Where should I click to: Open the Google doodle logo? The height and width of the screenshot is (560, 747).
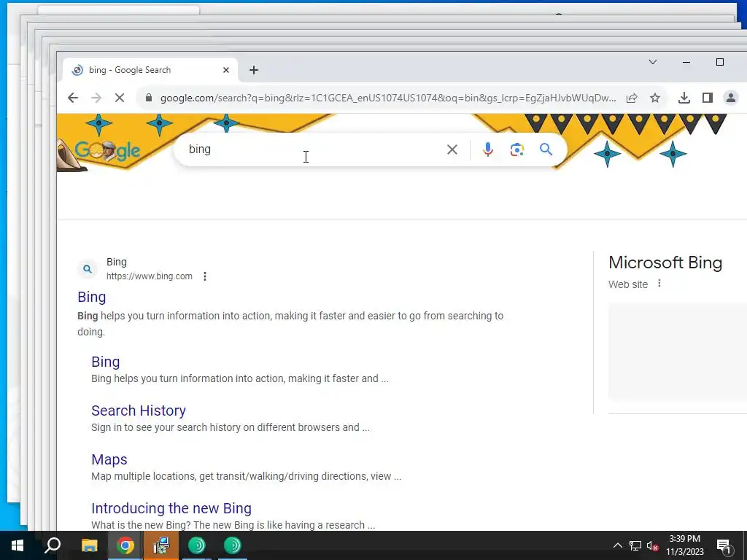click(108, 152)
